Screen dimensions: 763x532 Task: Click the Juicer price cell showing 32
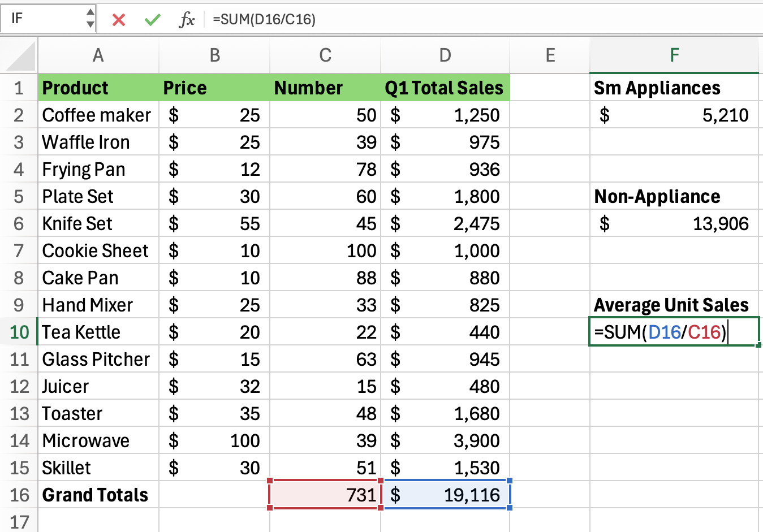click(x=214, y=386)
